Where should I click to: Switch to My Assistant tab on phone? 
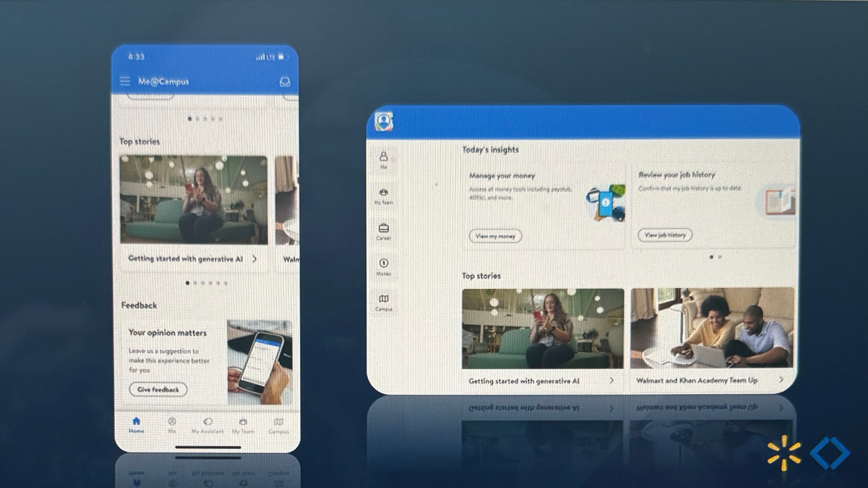click(208, 425)
